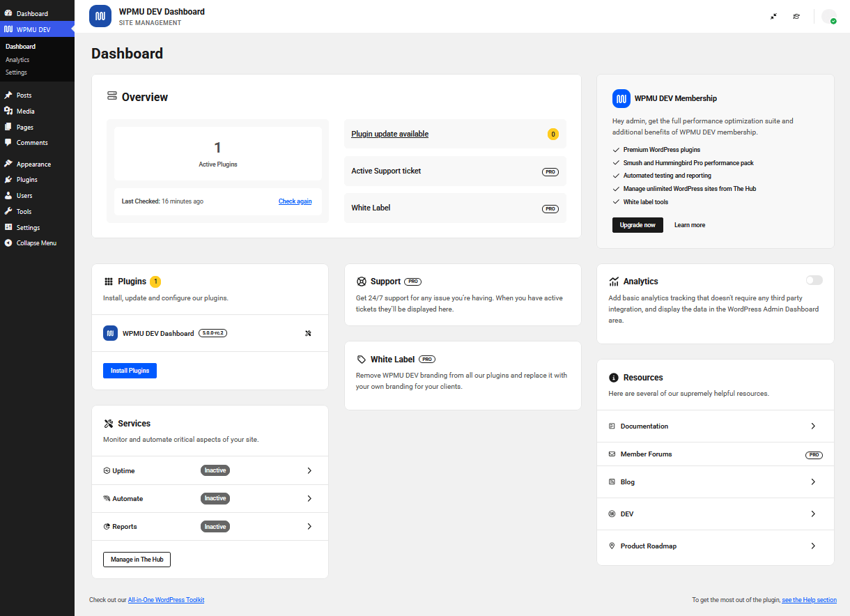Open the graduation cap tutorials icon
The image size is (850, 616).
(796, 16)
